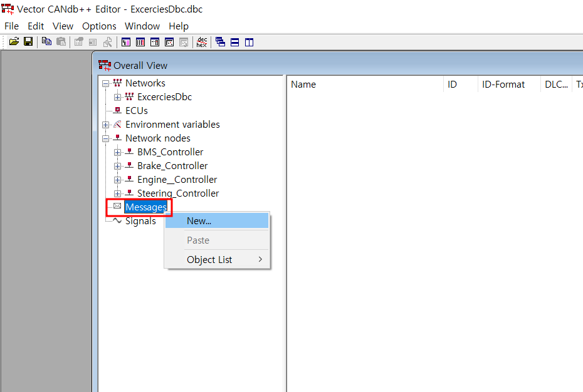The image size is (583, 392).
Task: Click the Save floppy disk icon
Action: (28, 41)
